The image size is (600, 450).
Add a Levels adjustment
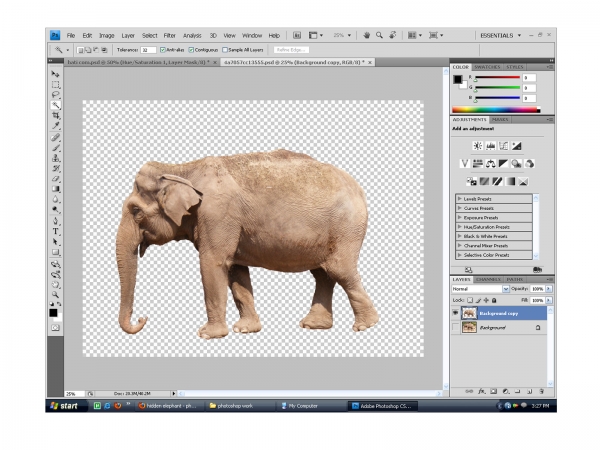(x=491, y=146)
